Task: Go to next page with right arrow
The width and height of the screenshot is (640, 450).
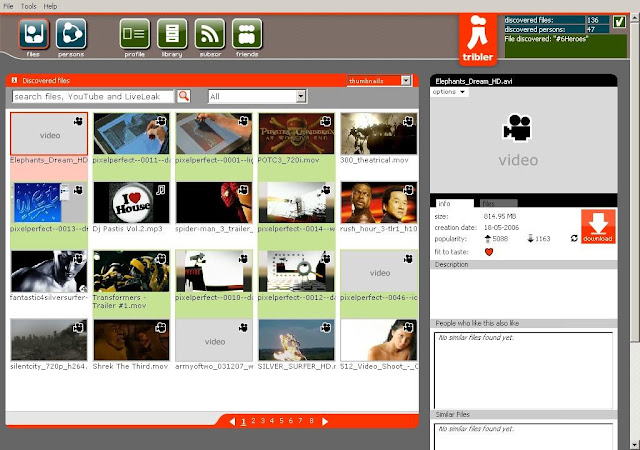Action: (325, 421)
